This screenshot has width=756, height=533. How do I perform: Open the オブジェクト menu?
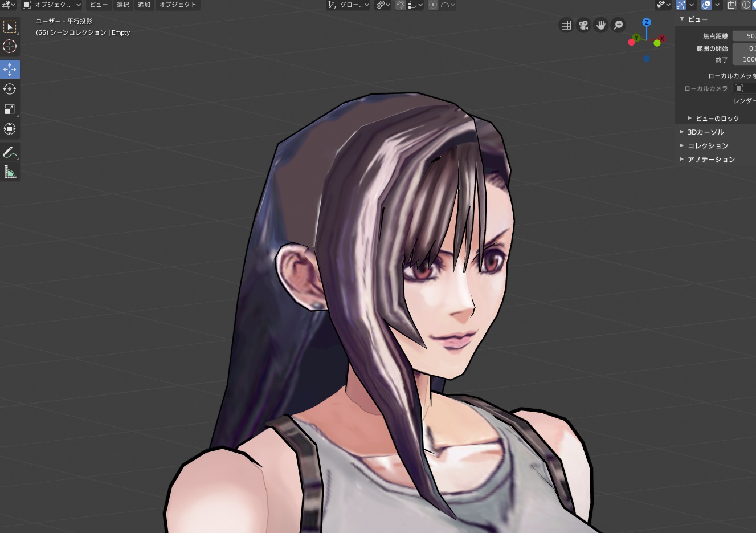[x=178, y=5]
